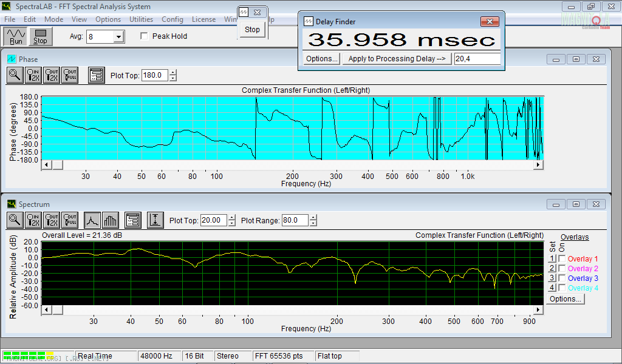Screen dimensions: 622x364
Task: Select the magnifier zoom tool in Spectrum window
Action: pos(15,220)
